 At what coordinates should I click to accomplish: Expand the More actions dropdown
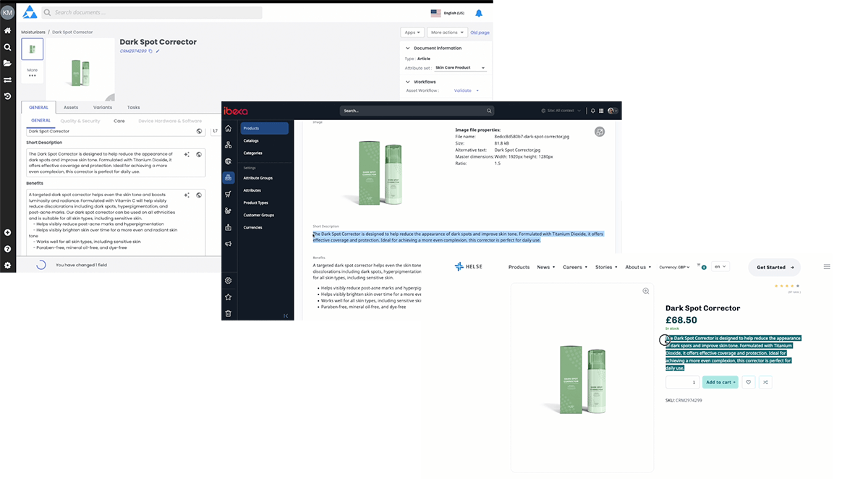pos(447,33)
